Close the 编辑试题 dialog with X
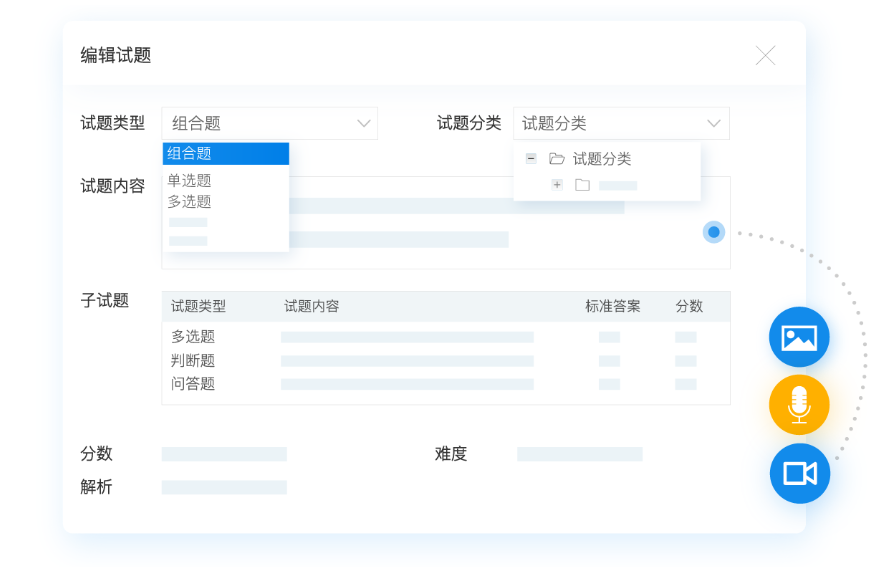This screenshot has width=877, height=567. pos(765,56)
